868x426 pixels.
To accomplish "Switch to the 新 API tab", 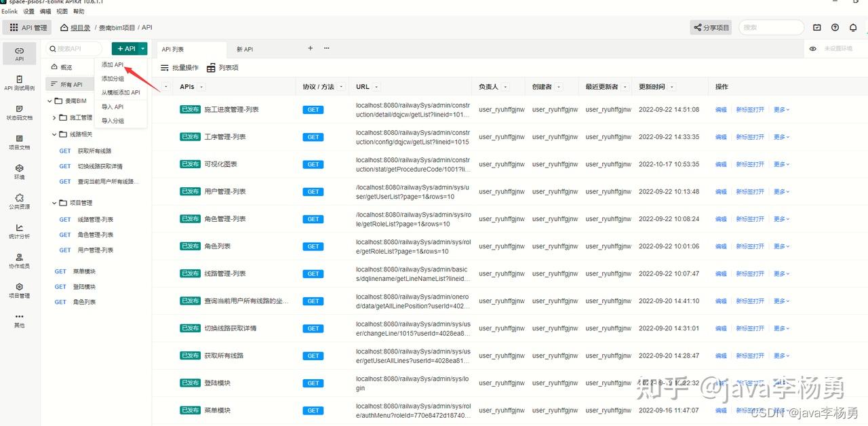I will click(x=244, y=48).
